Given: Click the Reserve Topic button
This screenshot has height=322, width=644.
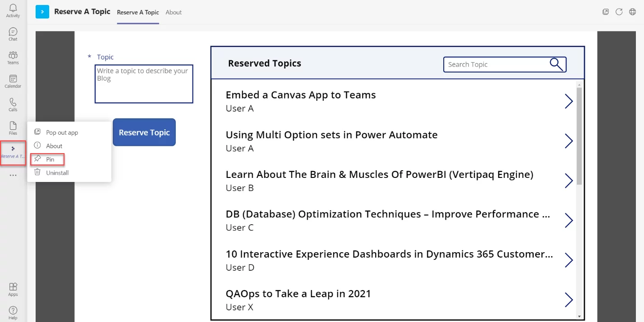Looking at the screenshot, I should (144, 132).
